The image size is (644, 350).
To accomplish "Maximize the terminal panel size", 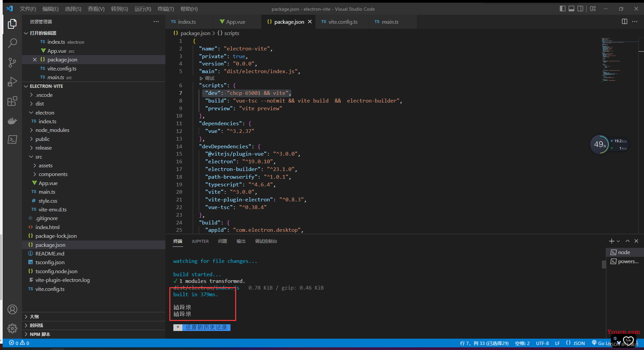I will pos(628,241).
